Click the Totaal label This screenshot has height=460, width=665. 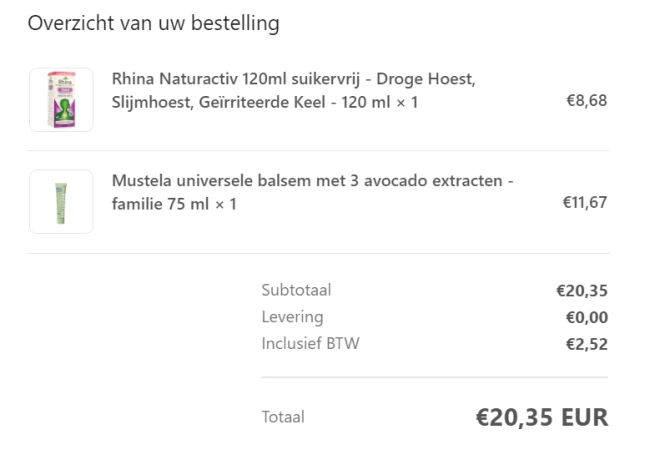pos(283,417)
